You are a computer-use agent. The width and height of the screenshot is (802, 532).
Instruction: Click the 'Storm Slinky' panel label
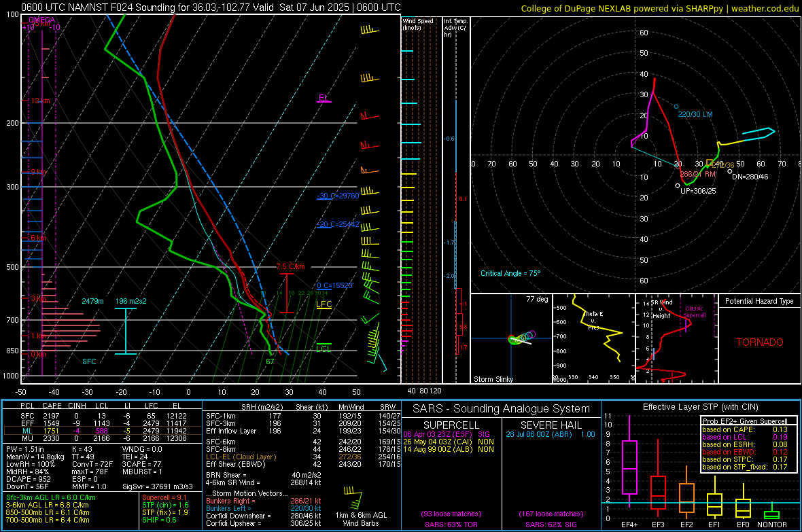pyautogui.click(x=493, y=379)
